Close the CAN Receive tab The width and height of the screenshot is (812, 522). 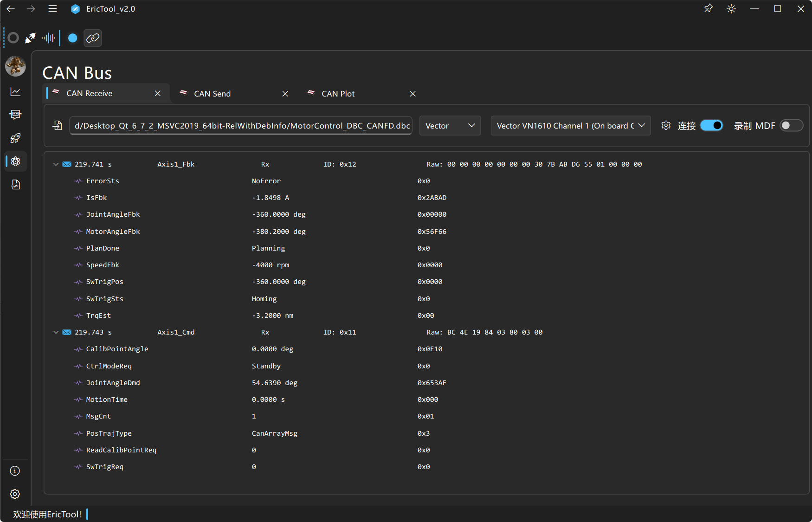[x=158, y=94]
